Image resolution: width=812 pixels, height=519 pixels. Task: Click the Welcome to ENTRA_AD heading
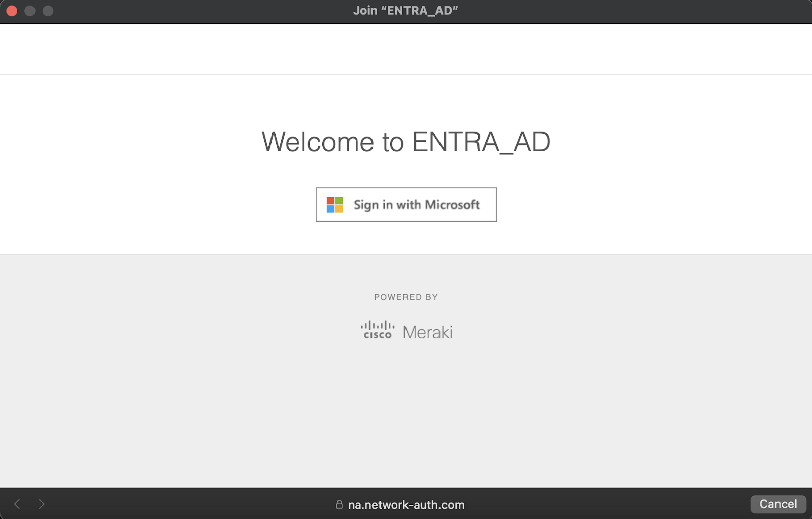click(406, 142)
